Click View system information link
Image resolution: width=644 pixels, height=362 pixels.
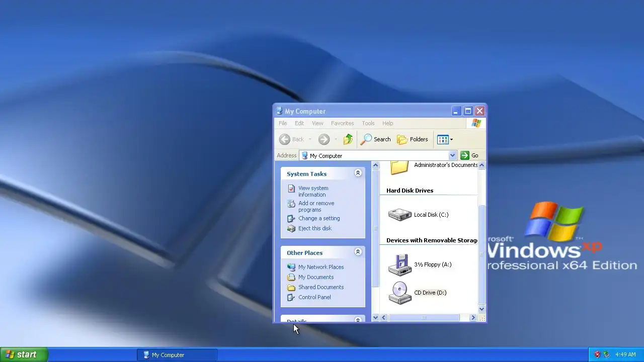click(313, 192)
